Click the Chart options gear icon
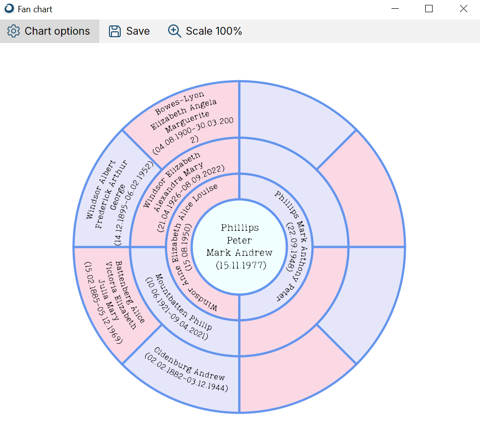 coord(14,31)
